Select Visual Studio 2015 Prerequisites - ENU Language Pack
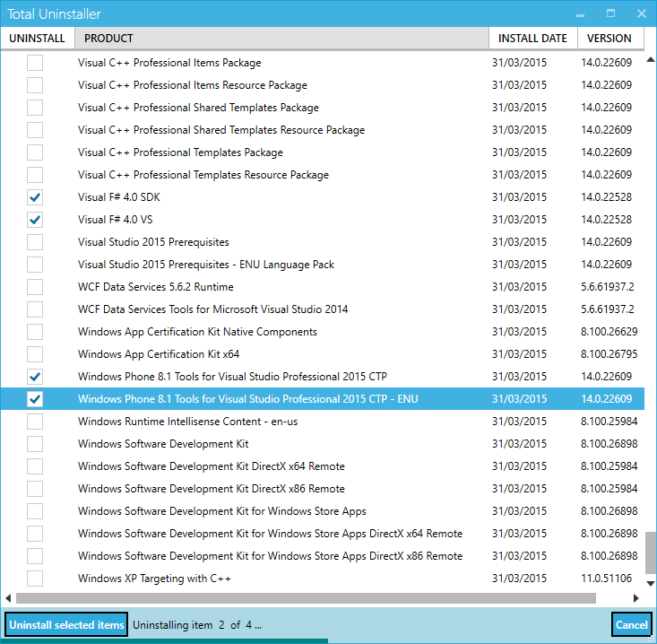Screen dimensions: 657x644 pos(322,265)
